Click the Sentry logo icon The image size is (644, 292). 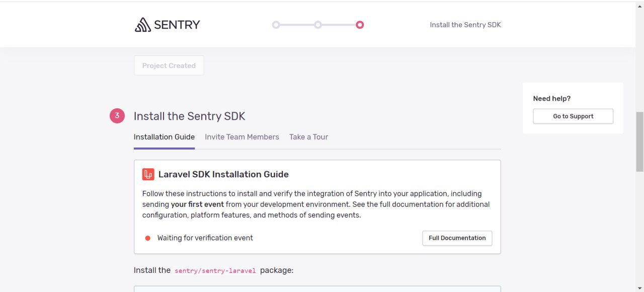(x=143, y=25)
